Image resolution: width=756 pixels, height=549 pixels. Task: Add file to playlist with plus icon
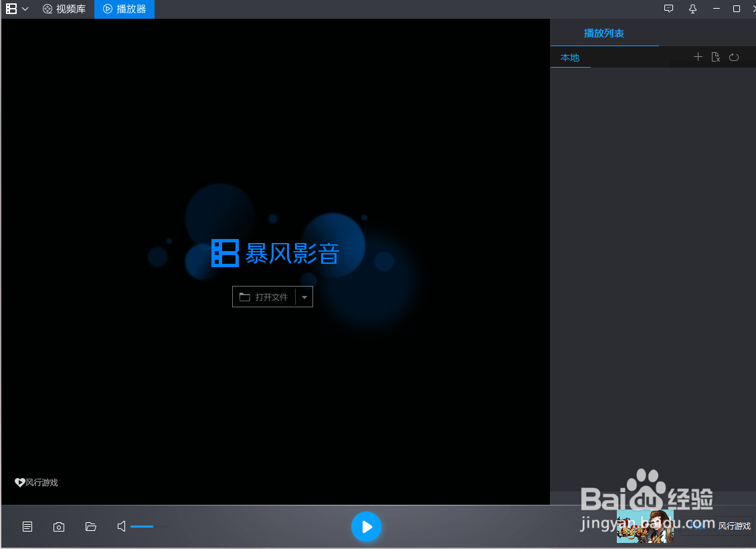click(x=698, y=57)
